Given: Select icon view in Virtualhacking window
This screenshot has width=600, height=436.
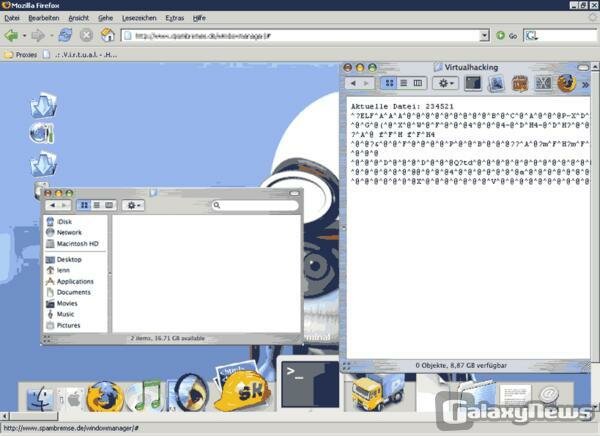Looking at the screenshot, I should click(x=389, y=83).
